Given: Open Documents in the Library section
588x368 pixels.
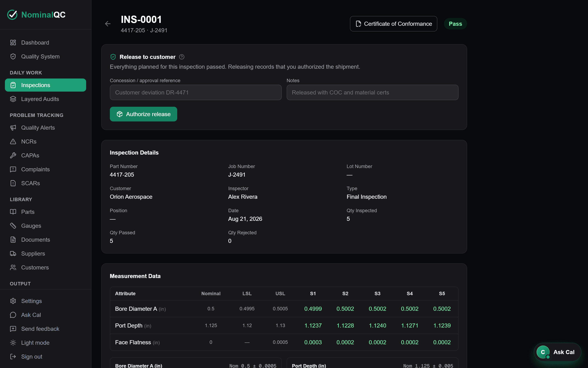Looking at the screenshot, I should [46, 239].
